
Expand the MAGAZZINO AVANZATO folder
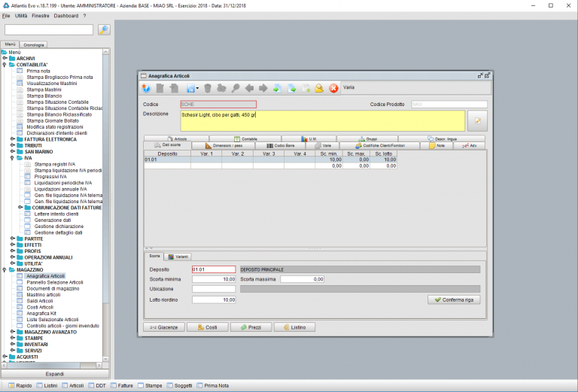click(13, 332)
